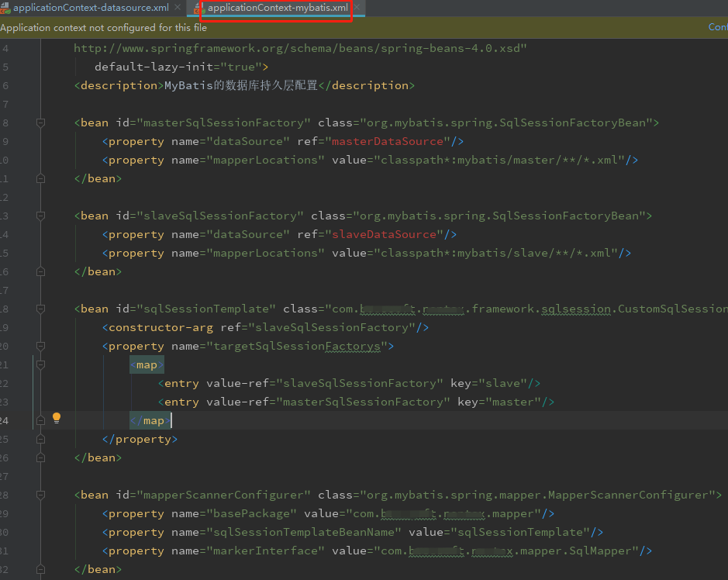Collapse the sqlSessionTemplate bean fold marker
Image resolution: width=728 pixels, height=580 pixels.
point(40,309)
